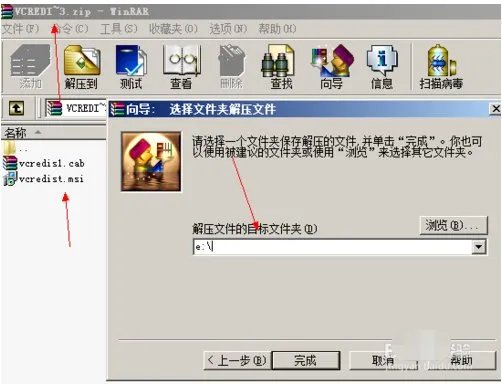Click the 删除 (Delete) toolbar icon
This screenshot has height=384, width=502.
tap(231, 66)
